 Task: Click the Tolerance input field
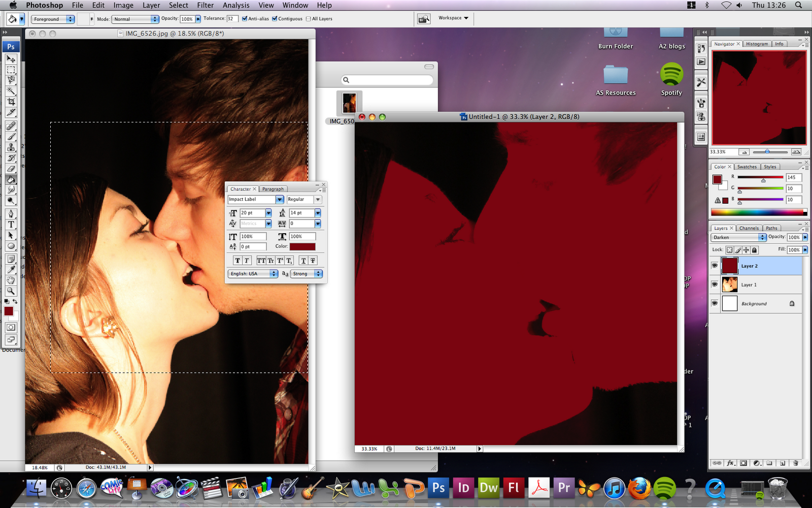point(232,19)
